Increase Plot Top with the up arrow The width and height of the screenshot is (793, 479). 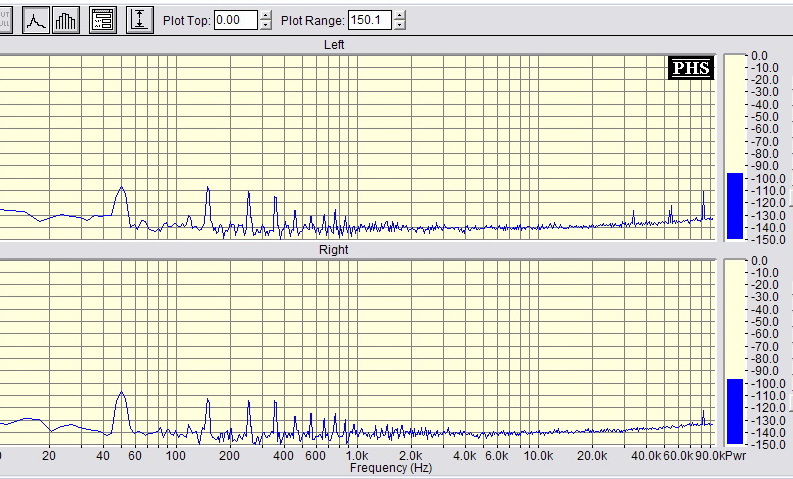(266, 16)
